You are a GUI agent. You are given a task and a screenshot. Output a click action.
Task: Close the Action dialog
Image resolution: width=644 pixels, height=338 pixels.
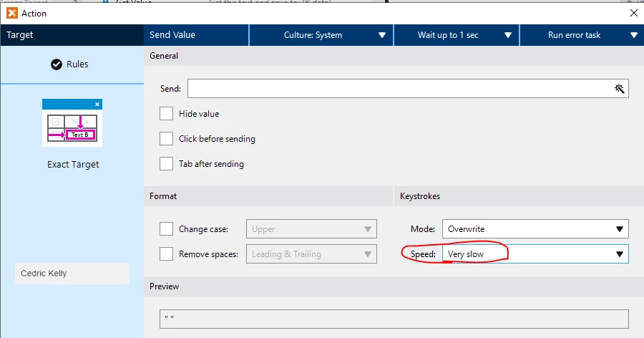(634, 13)
